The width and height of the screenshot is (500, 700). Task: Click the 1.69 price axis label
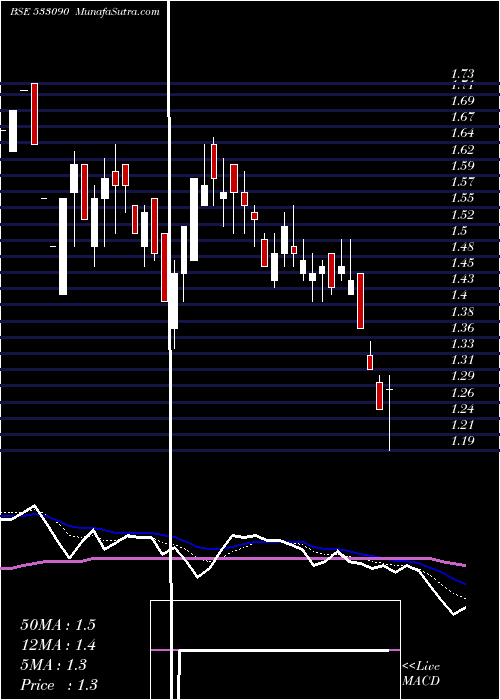pos(462,100)
